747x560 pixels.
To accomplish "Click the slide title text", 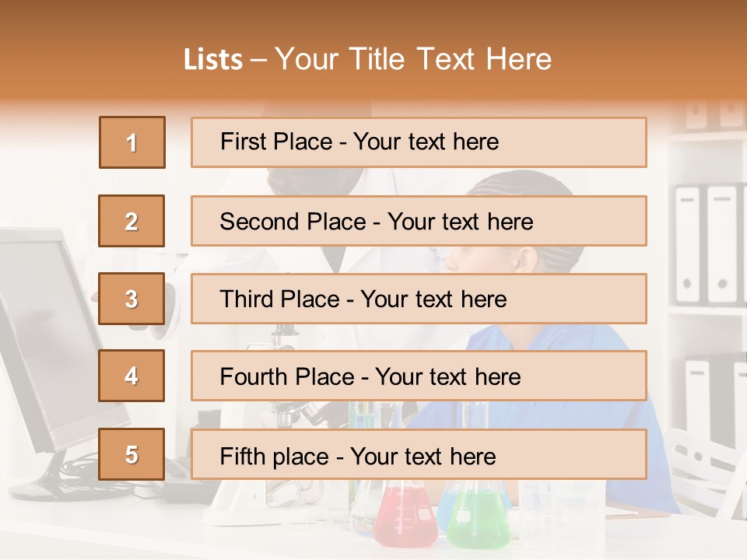I will [367, 59].
